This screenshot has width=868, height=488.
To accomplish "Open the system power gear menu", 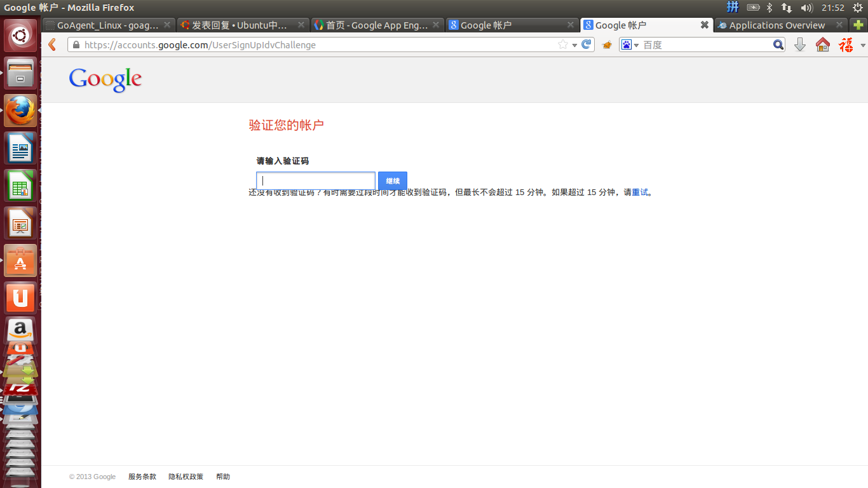I will point(858,8).
